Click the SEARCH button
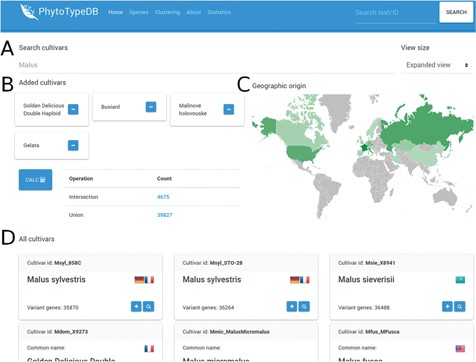The height and width of the screenshot is (362, 476). (x=456, y=12)
